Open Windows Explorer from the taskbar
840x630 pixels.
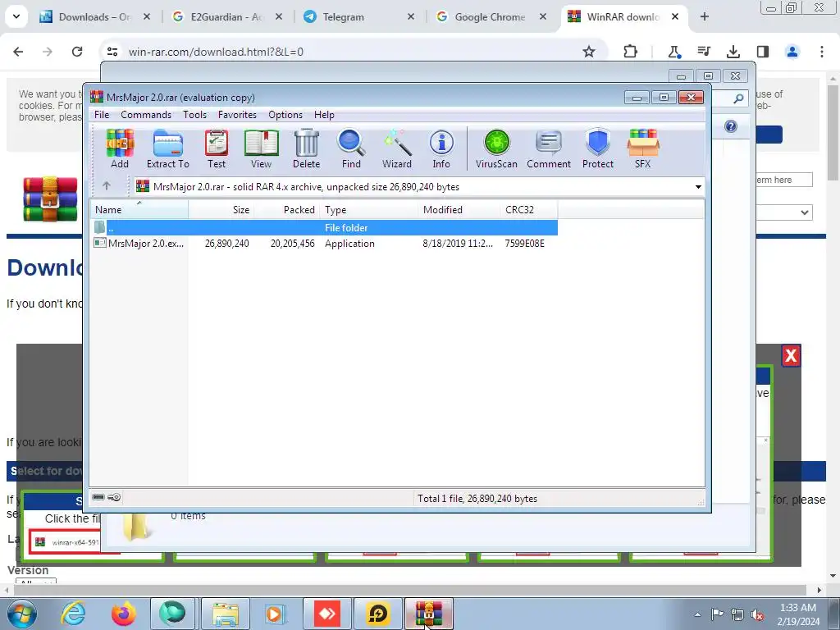click(x=226, y=614)
